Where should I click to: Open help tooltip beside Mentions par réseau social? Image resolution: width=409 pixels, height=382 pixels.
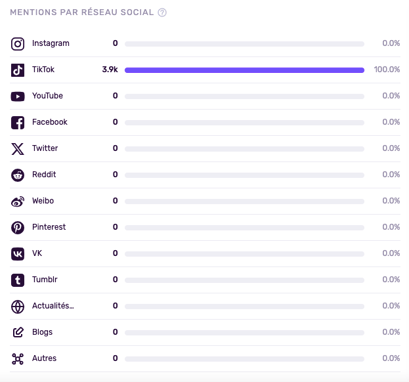162,13
